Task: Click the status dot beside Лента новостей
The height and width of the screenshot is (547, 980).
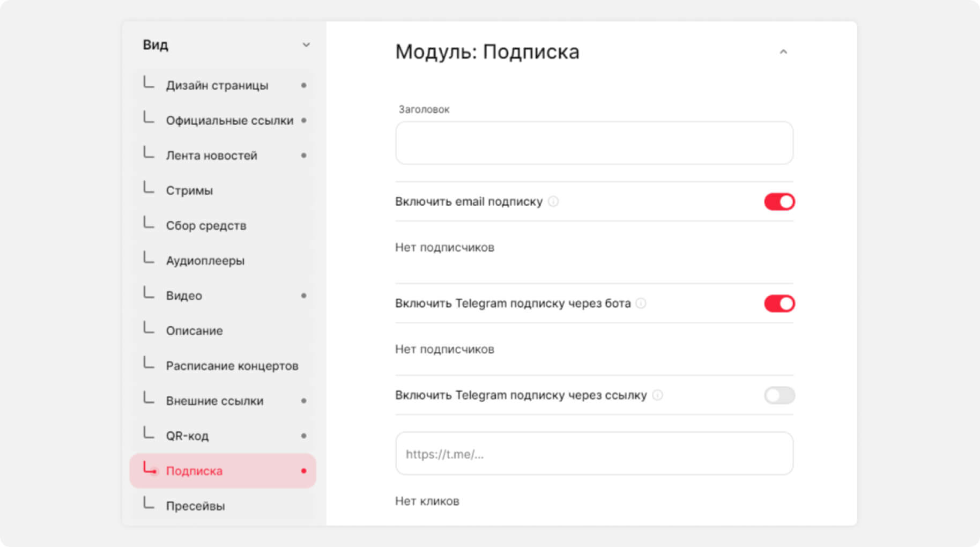Action: coord(303,156)
